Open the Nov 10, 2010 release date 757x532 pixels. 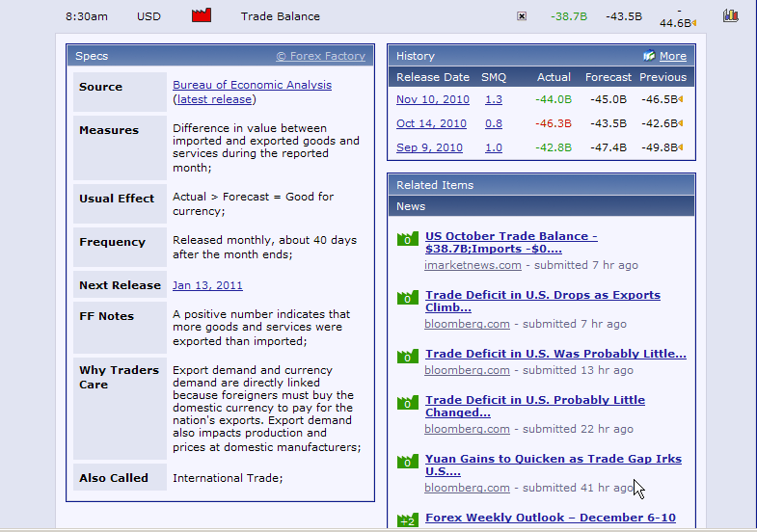(432, 99)
